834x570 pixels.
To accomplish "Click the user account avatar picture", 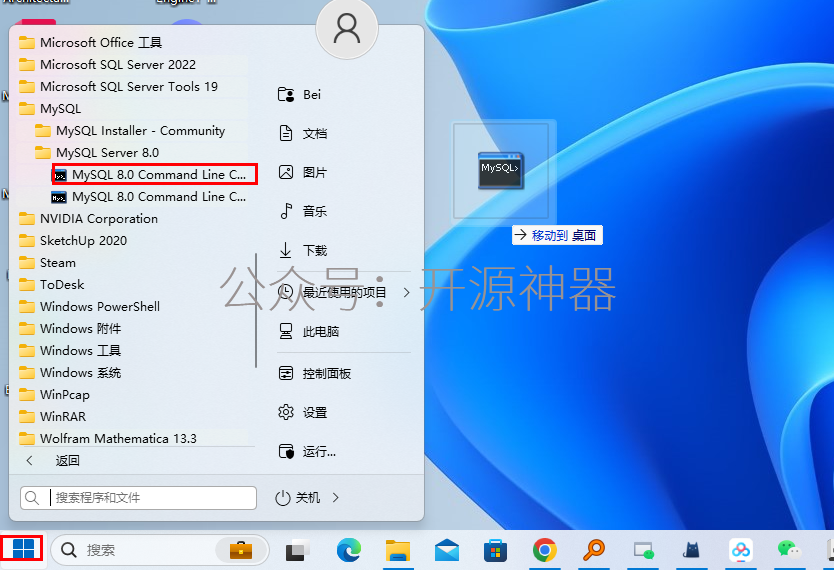I will (x=347, y=29).
